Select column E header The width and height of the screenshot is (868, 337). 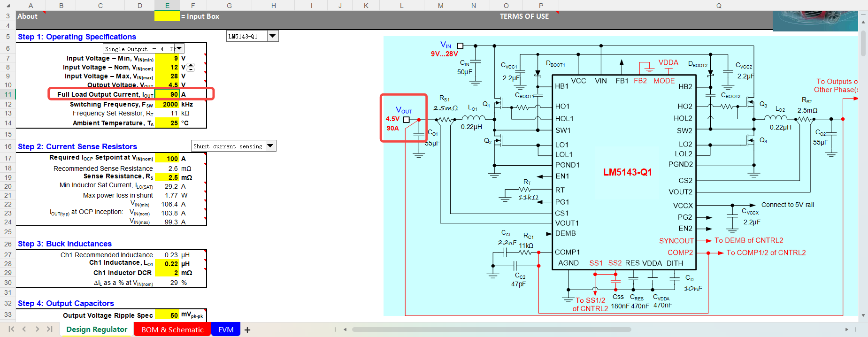(167, 6)
